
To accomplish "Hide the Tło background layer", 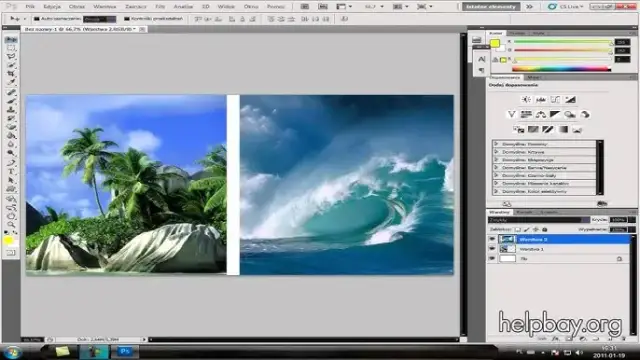I will [492, 258].
